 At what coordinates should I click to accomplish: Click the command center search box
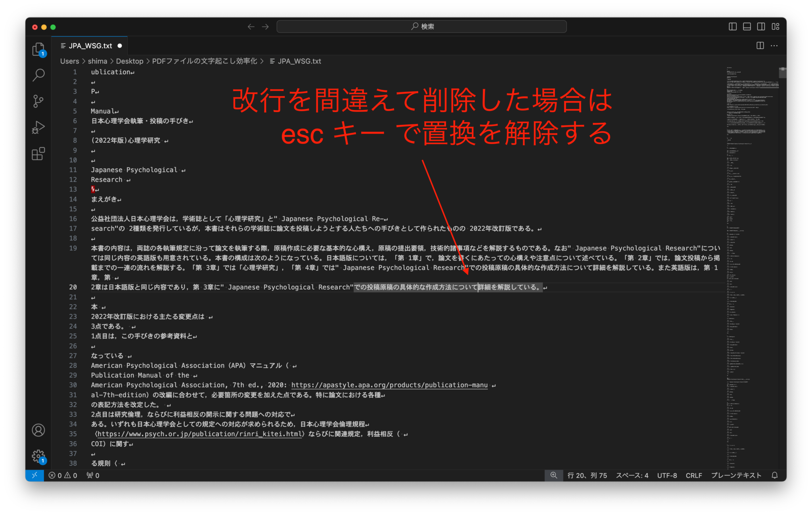pos(421,27)
